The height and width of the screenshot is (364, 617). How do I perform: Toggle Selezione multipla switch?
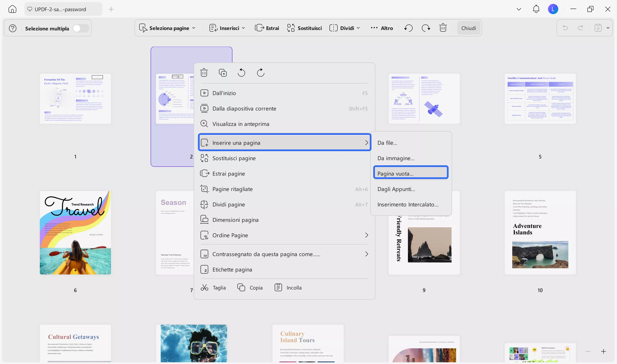tap(81, 28)
